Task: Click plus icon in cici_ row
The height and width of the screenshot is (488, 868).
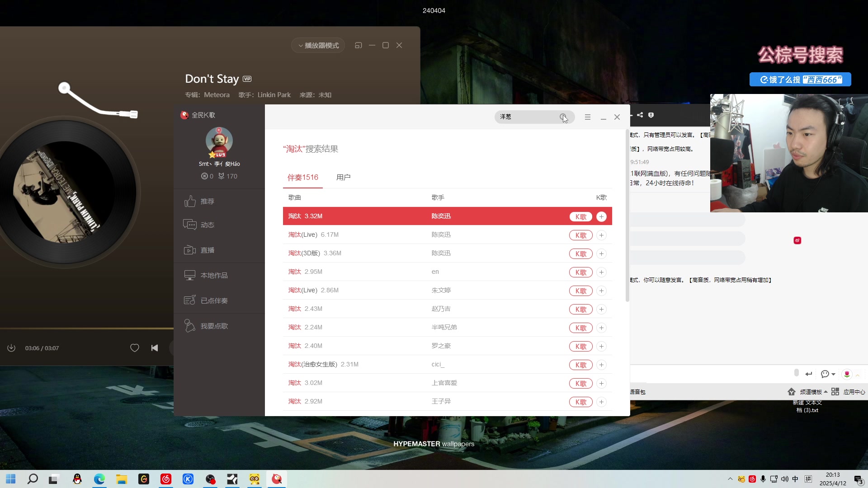Action: coord(601,365)
